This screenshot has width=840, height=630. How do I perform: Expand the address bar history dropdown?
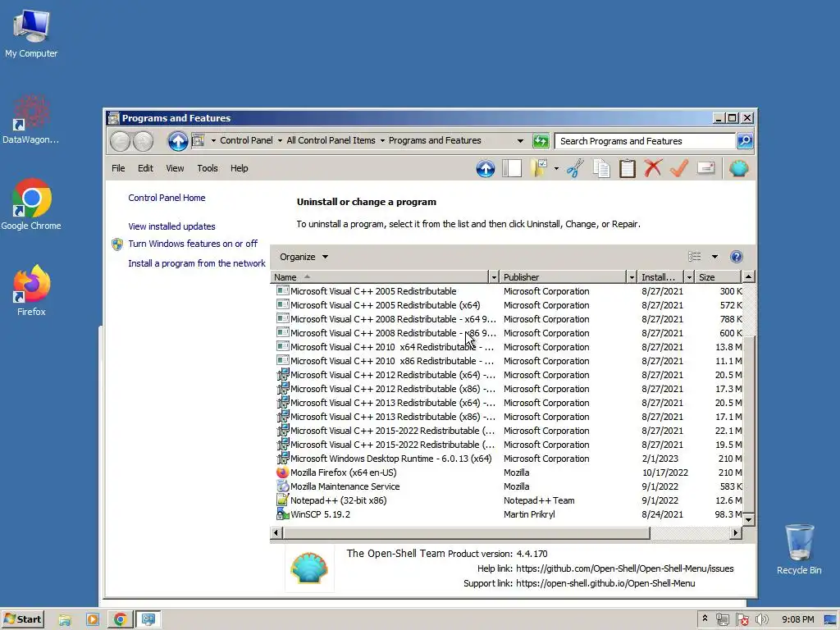click(x=519, y=141)
